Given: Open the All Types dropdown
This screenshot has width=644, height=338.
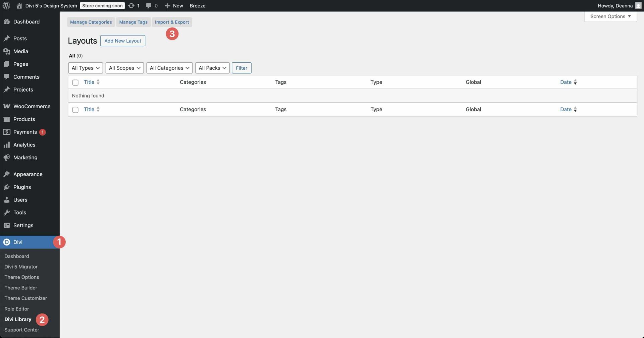Looking at the screenshot, I should pyautogui.click(x=85, y=68).
